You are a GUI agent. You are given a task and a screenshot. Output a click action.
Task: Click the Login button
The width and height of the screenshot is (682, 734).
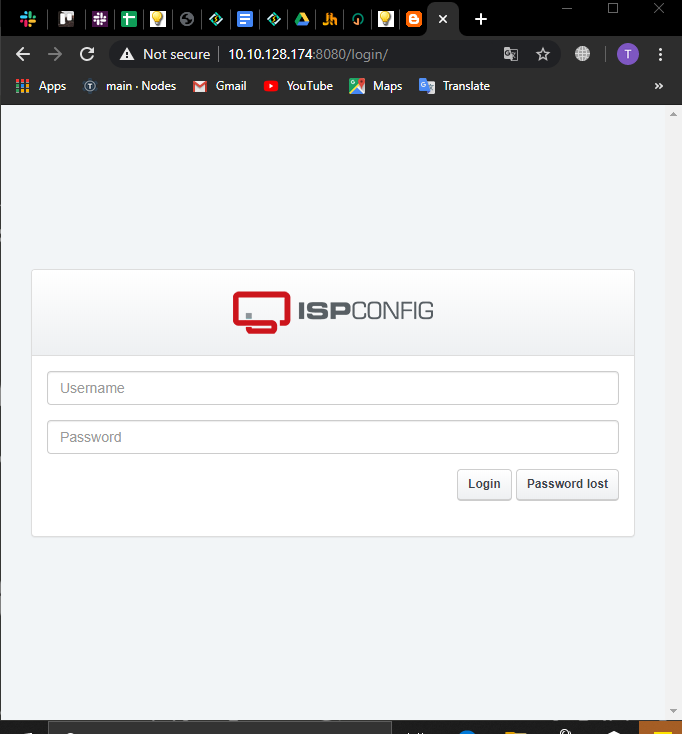[484, 484]
